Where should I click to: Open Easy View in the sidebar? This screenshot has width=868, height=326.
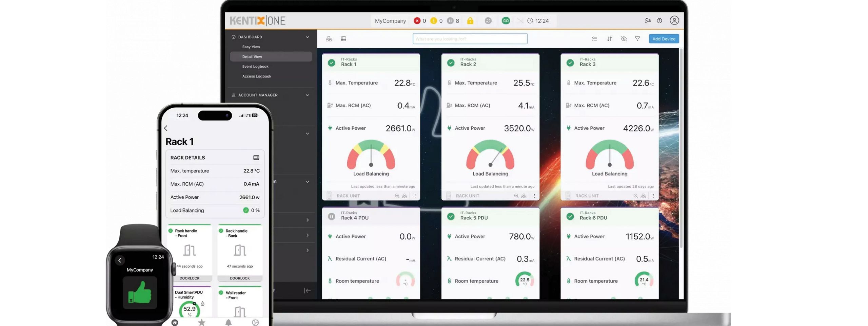point(251,47)
